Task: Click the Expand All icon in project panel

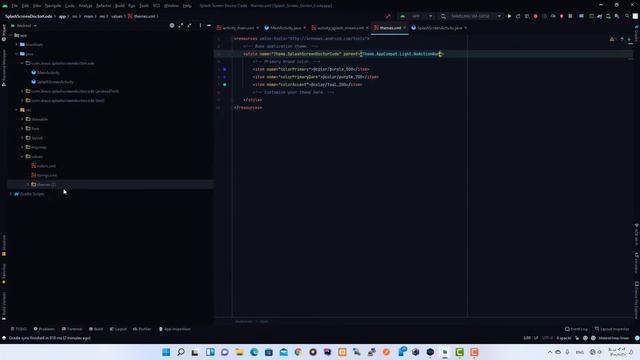Action: (x=181, y=26)
